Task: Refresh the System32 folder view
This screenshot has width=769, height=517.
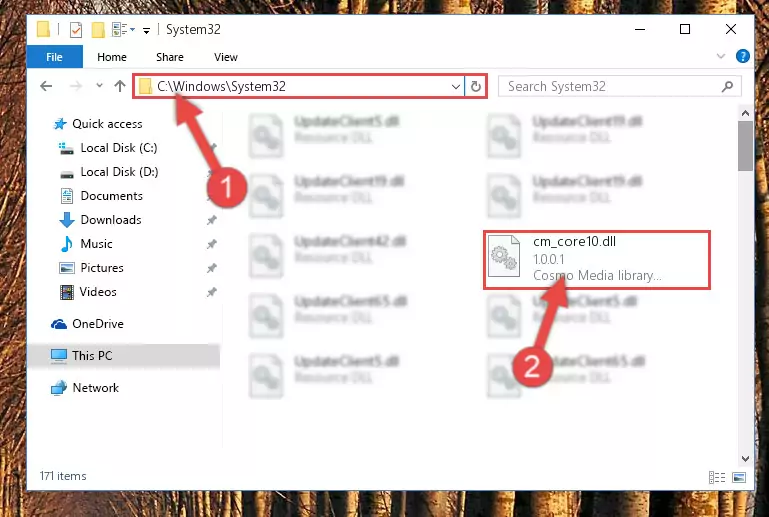Action: [x=476, y=87]
